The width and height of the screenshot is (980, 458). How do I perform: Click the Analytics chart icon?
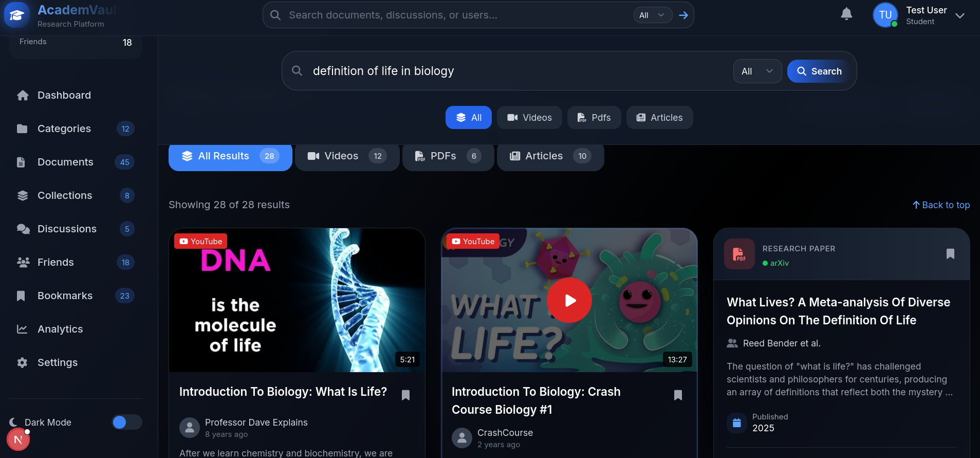point(22,329)
